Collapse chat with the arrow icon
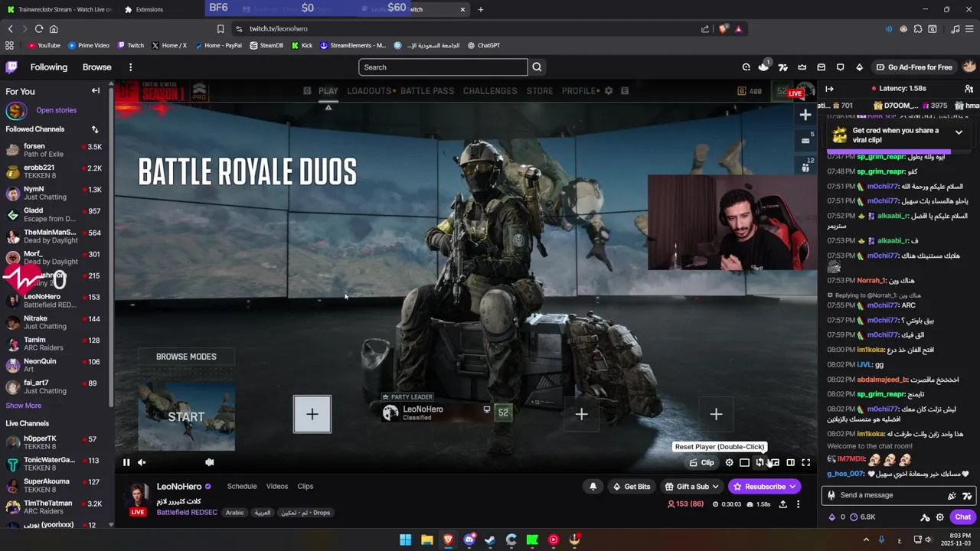The image size is (980, 551). (x=829, y=89)
